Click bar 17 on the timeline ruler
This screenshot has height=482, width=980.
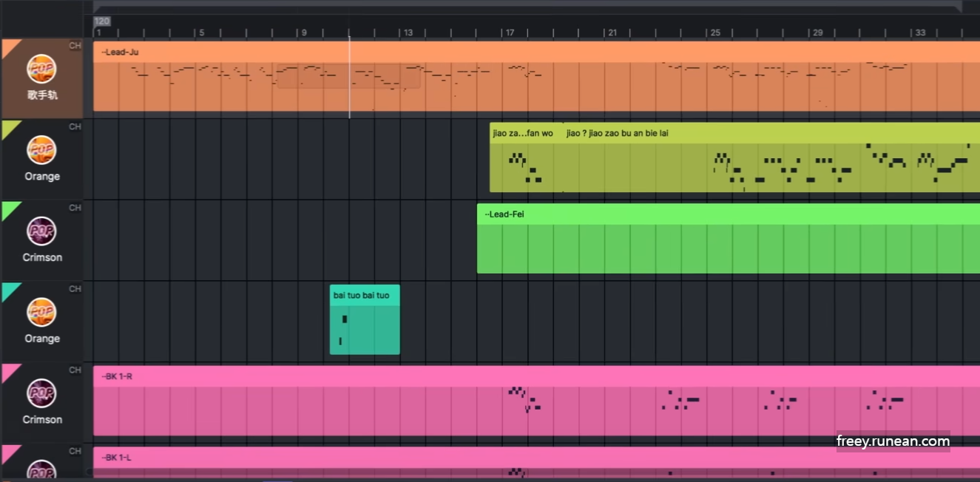[x=509, y=33]
